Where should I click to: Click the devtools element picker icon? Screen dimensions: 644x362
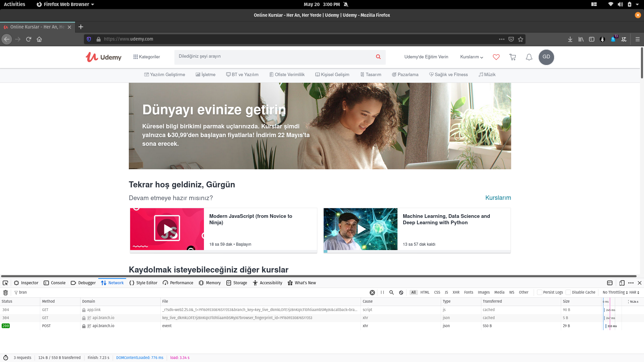[x=5, y=283]
